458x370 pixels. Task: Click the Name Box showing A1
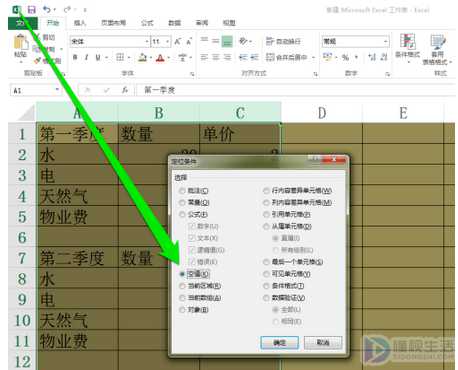35,90
